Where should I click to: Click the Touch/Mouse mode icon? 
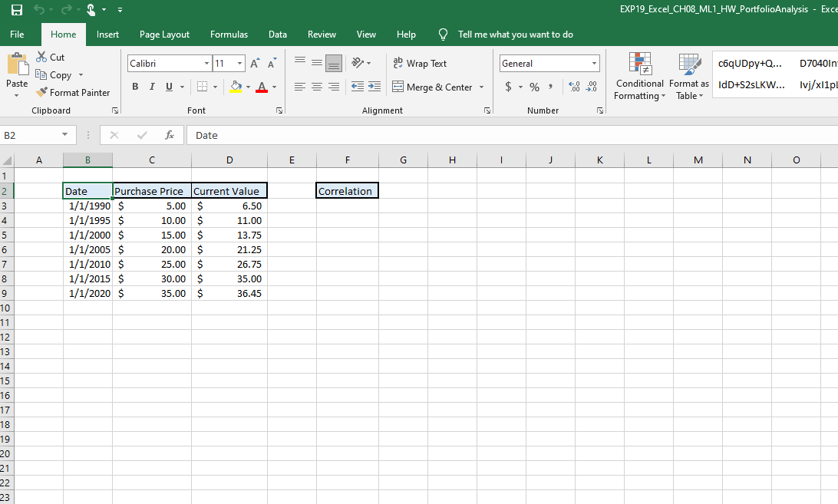click(x=91, y=10)
